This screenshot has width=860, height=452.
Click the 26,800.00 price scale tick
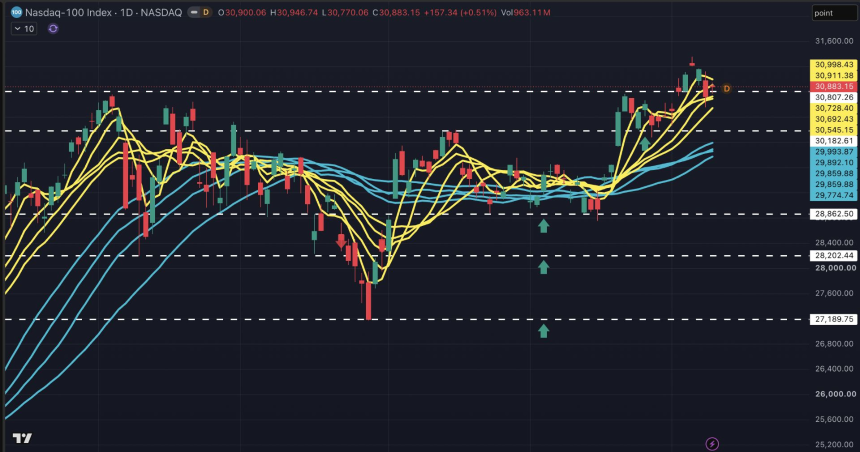click(x=834, y=343)
